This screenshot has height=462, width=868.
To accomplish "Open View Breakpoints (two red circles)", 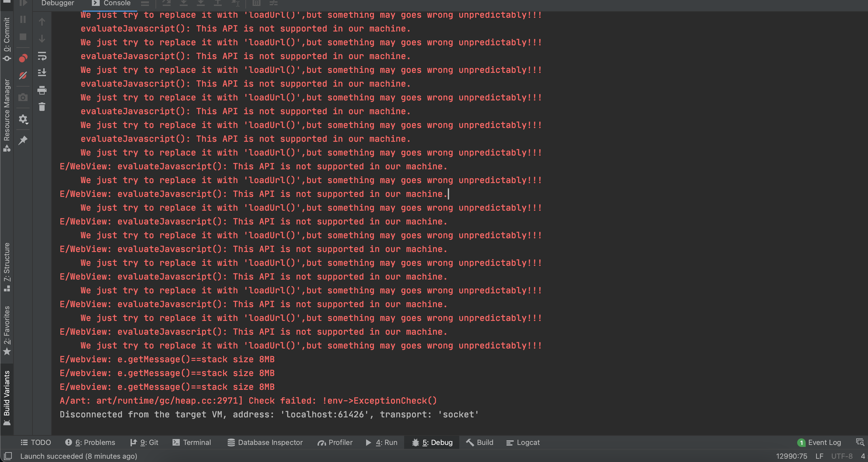I will pyautogui.click(x=23, y=58).
